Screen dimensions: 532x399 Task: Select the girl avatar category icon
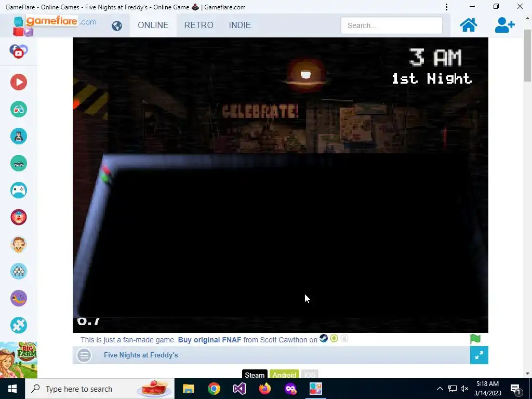[x=19, y=244]
